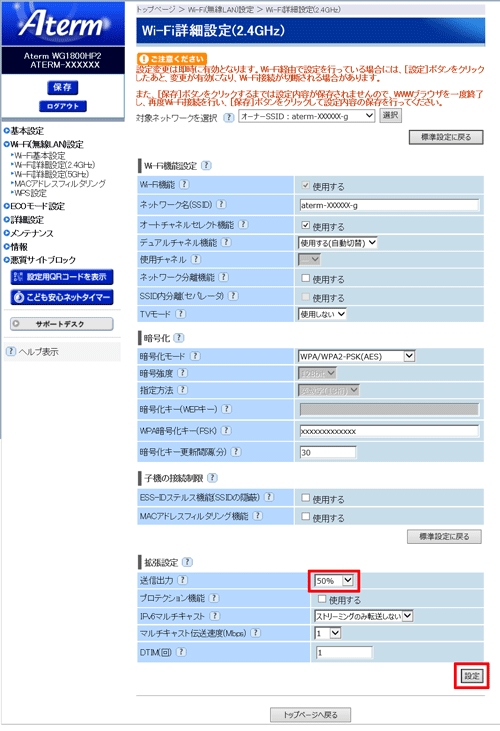Click 設定用QRコードを表示 button

pyautogui.click(x=62, y=277)
